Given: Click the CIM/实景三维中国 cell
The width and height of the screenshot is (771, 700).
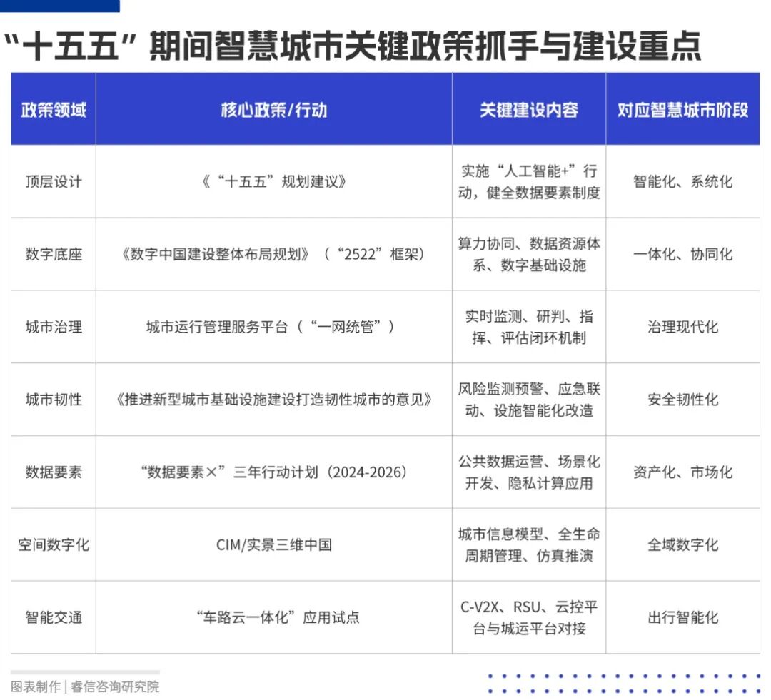Looking at the screenshot, I should tap(273, 545).
